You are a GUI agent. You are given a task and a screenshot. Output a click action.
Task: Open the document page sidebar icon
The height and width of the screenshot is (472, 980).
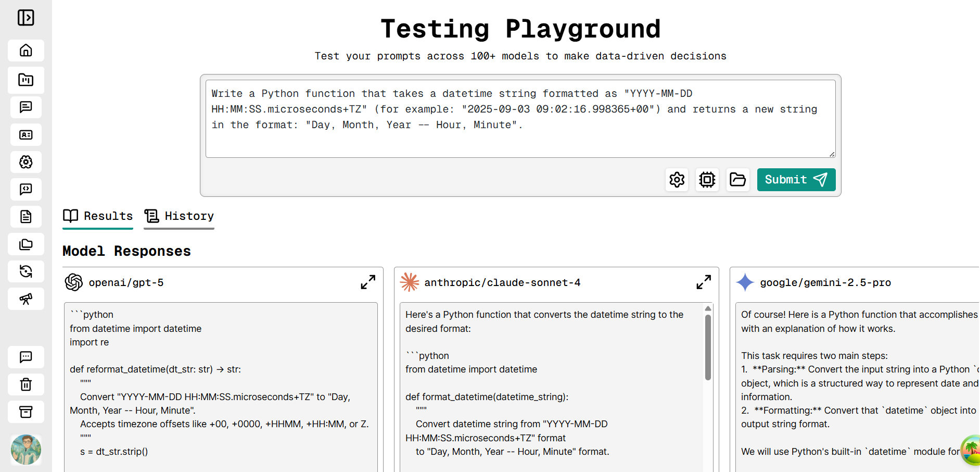click(26, 217)
